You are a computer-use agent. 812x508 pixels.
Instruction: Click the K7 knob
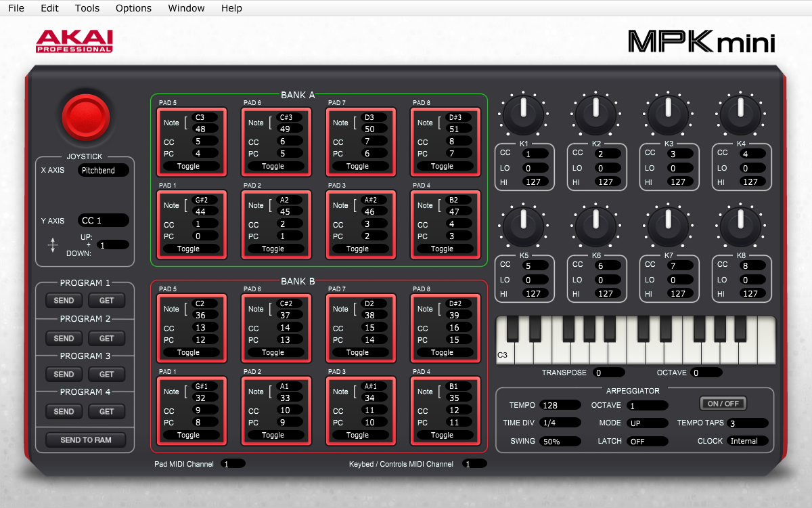click(x=668, y=225)
